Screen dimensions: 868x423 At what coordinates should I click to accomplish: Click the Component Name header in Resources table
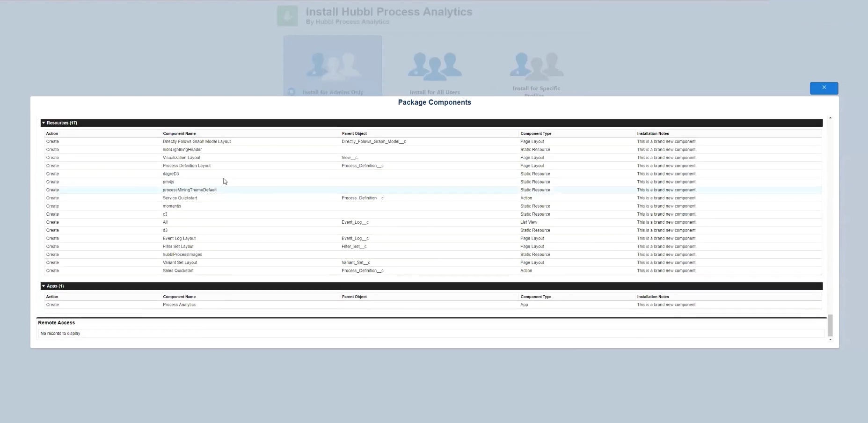(179, 133)
